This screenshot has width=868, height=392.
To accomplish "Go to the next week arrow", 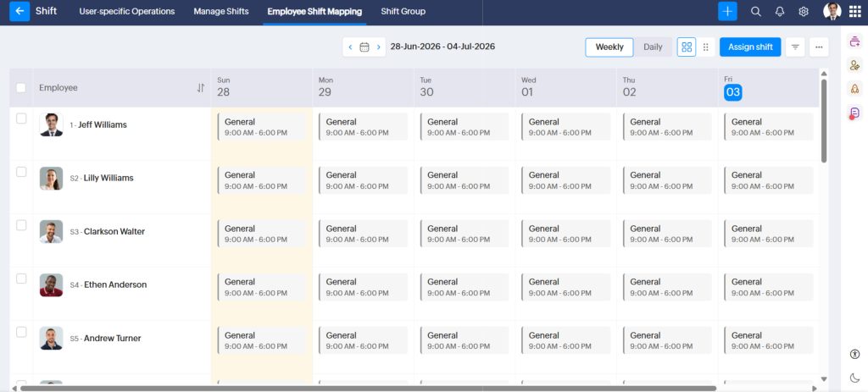I will point(379,47).
